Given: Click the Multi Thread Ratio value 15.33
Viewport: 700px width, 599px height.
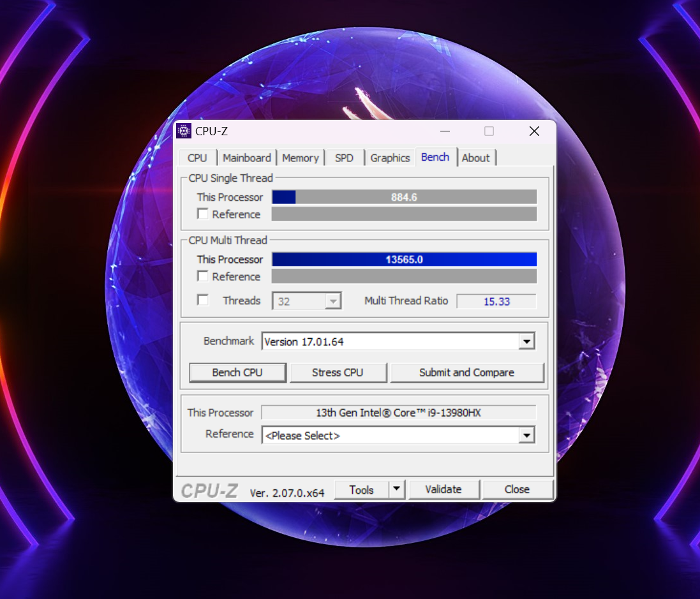Looking at the screenshot, I should 496,301.
